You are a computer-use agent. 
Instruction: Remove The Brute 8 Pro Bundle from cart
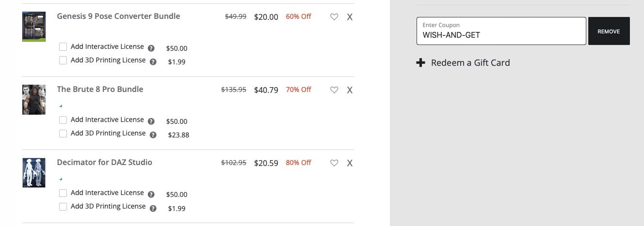350,90
